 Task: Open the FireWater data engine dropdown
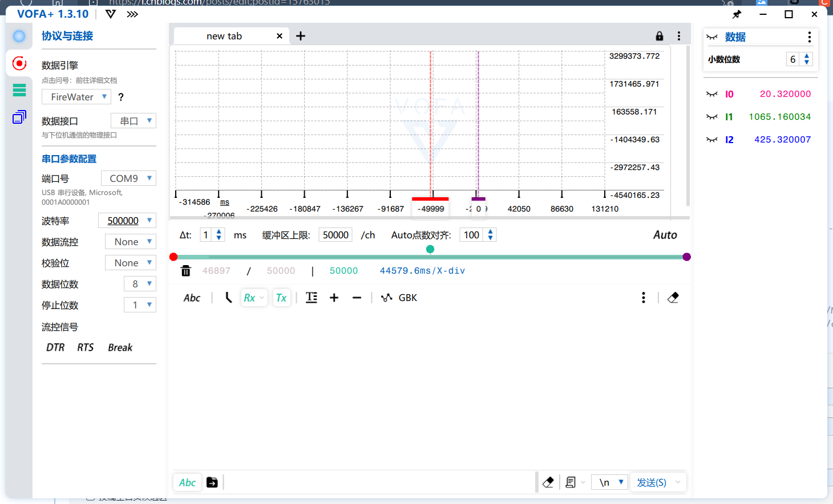76,97
